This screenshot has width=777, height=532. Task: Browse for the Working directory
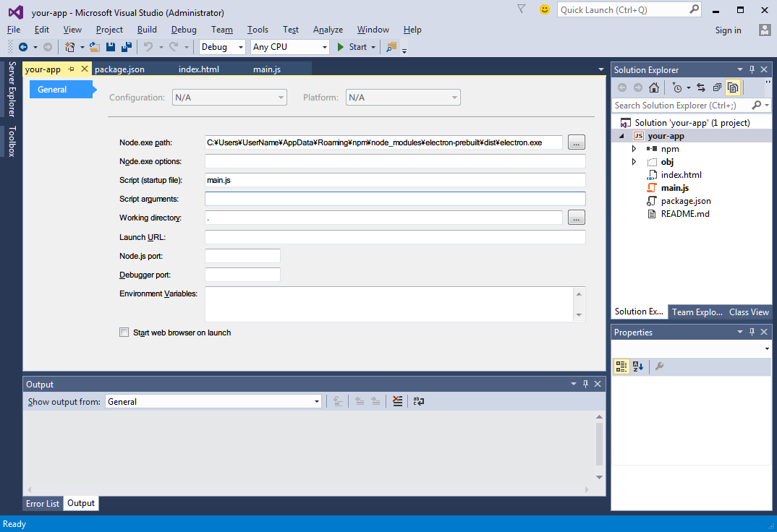(x=577, y=218)
